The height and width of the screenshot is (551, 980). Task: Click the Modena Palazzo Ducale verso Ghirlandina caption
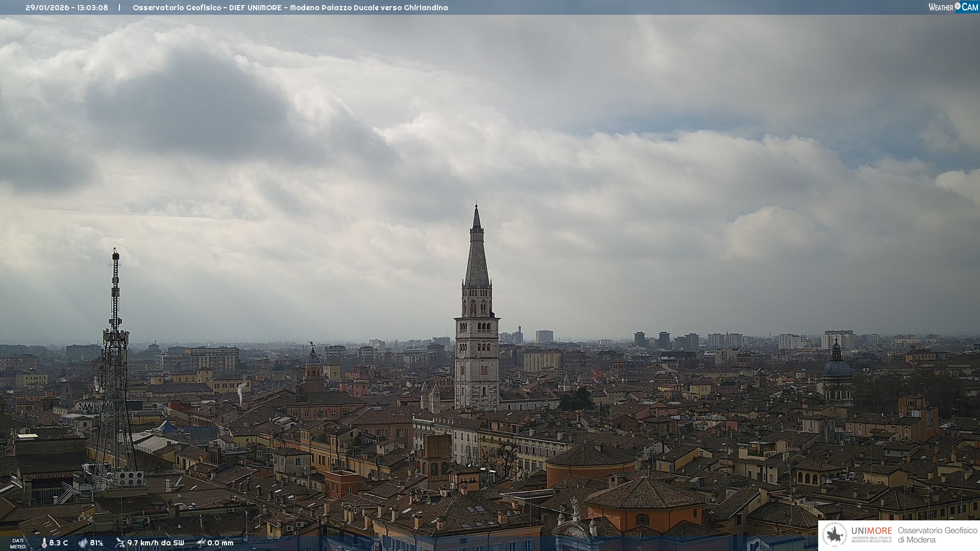(x=369, y=8)
